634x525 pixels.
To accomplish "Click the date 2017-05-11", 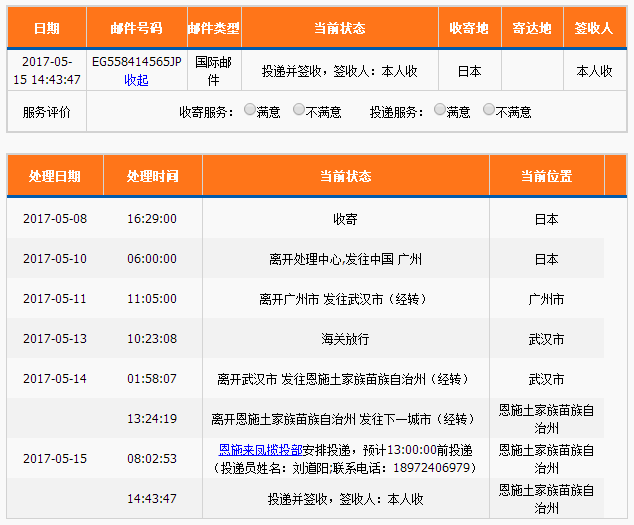I will point(55,298).
